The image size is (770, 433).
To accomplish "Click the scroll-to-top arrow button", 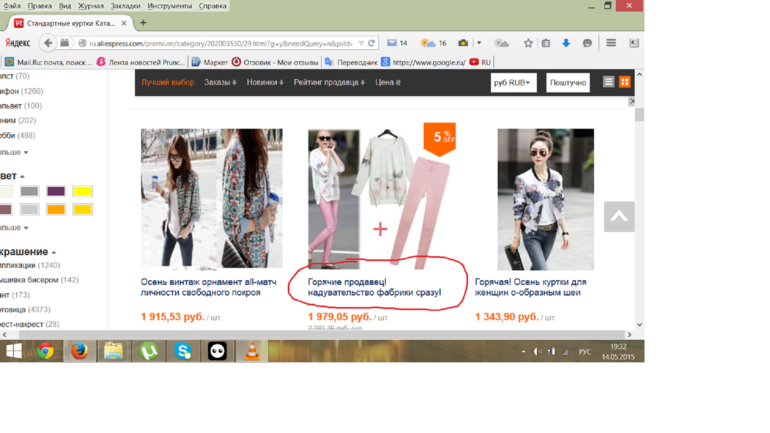I will (619, 216).
